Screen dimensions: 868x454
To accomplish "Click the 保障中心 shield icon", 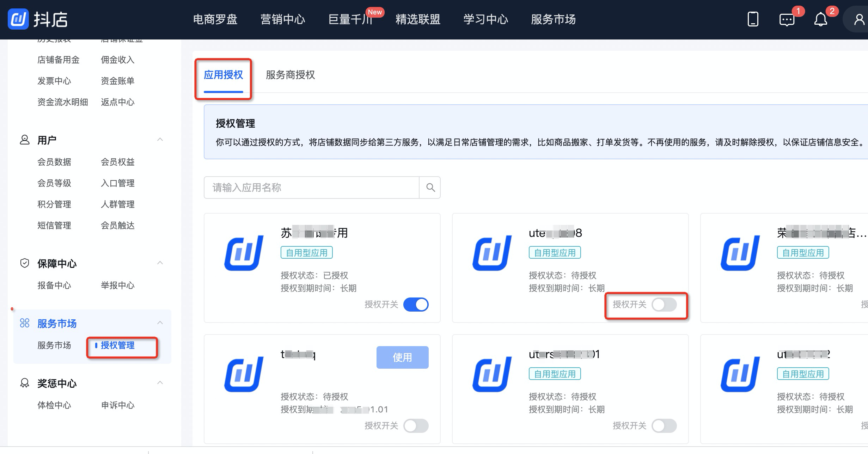I will pyautogui.click(x=25, y=263).
